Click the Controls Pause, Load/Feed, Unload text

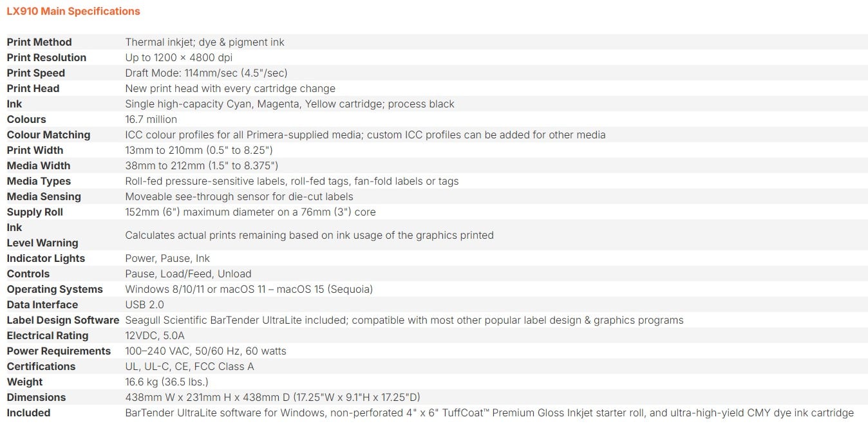coord(188,273)
